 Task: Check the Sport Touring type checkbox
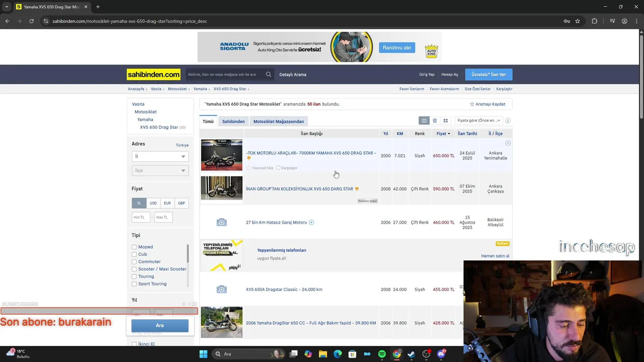click(134, 284)
